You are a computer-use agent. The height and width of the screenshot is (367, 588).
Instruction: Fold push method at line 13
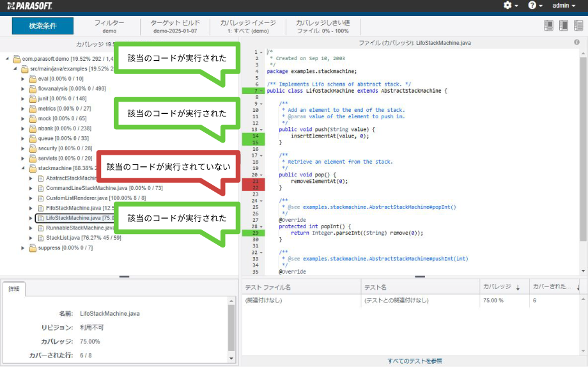point(261,129)
